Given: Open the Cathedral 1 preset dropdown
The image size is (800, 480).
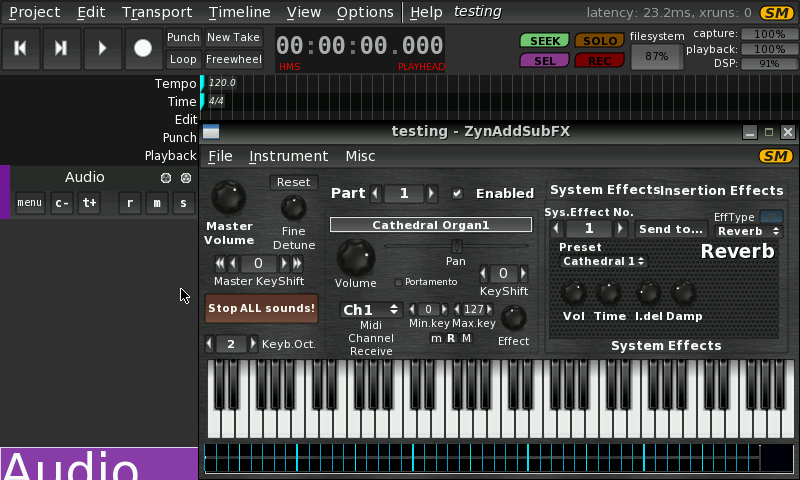Looking at the screenshot, I should click(603, 261).
